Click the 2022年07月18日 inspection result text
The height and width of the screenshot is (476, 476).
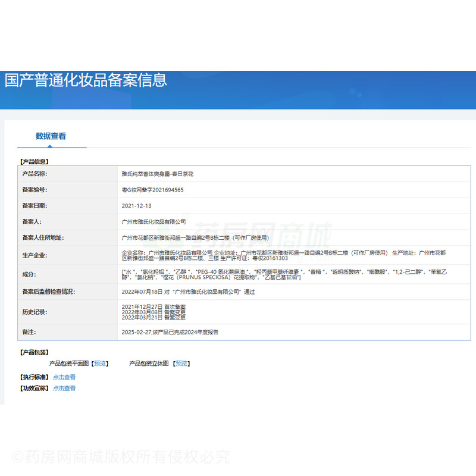pyautogui.click(x=188, y=292)
